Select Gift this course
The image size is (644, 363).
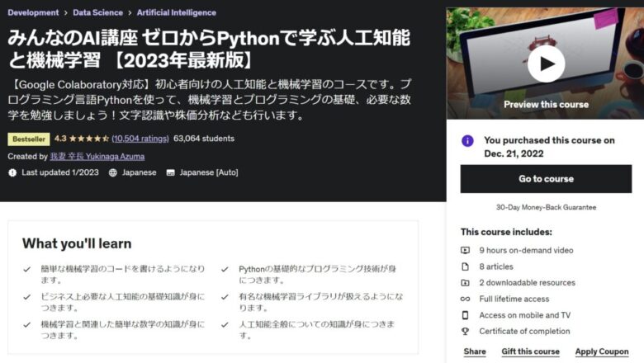530,351
